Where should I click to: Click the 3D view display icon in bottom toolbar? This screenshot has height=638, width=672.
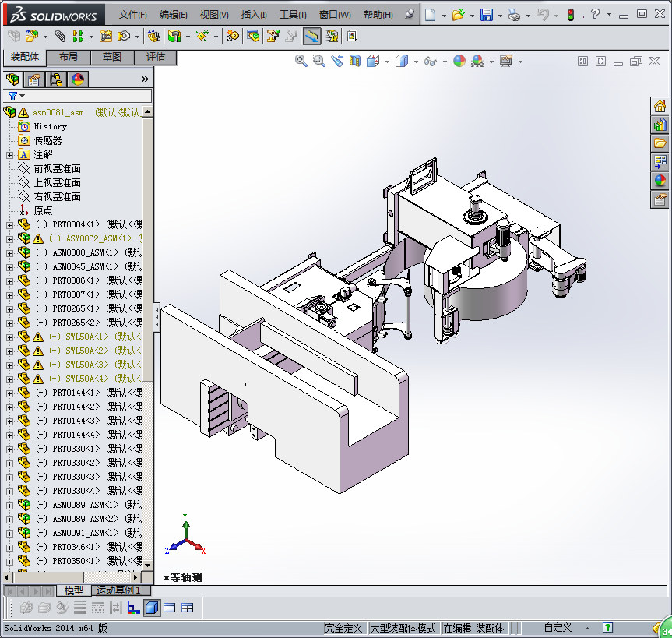pyautogui.click(x=152, y=608)
